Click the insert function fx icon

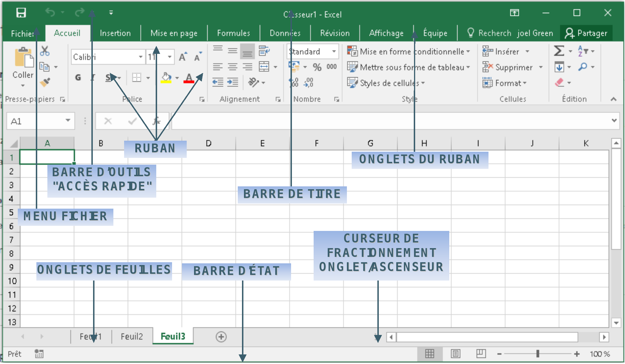coord(156,121)
